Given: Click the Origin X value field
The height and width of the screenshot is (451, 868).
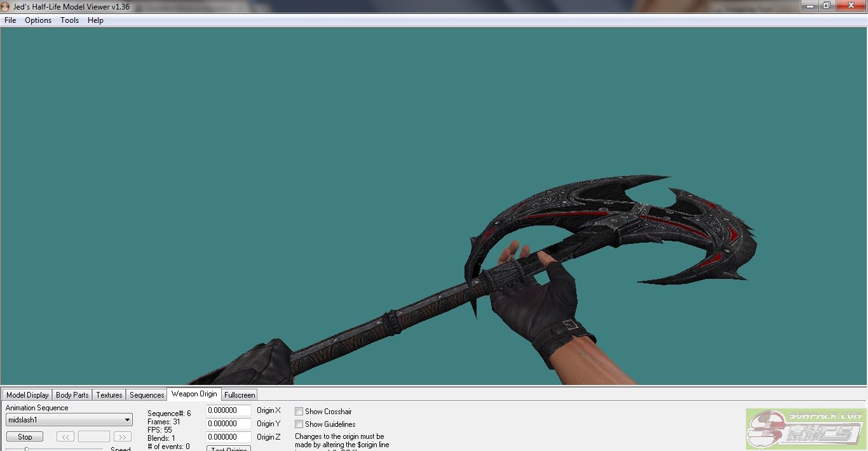Looking at the screenshot, I should click(229, 411).
